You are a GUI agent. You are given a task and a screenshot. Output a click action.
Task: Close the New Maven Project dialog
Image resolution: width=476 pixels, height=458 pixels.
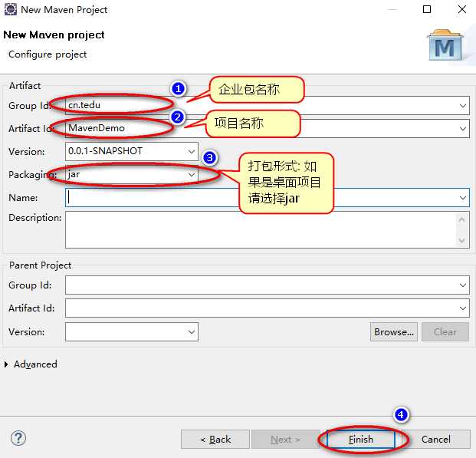pos(462,9)
